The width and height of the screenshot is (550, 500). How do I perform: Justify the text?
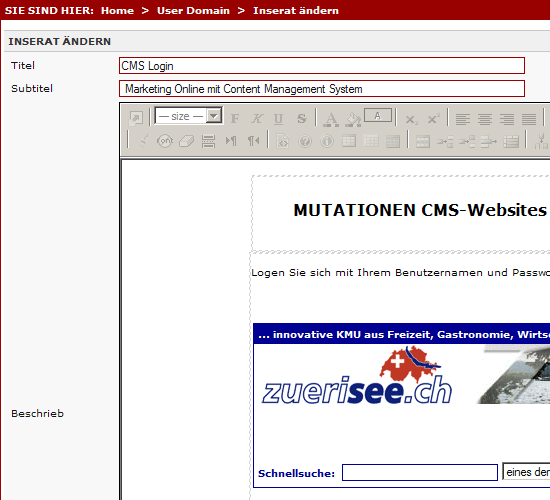pos(529,119)
